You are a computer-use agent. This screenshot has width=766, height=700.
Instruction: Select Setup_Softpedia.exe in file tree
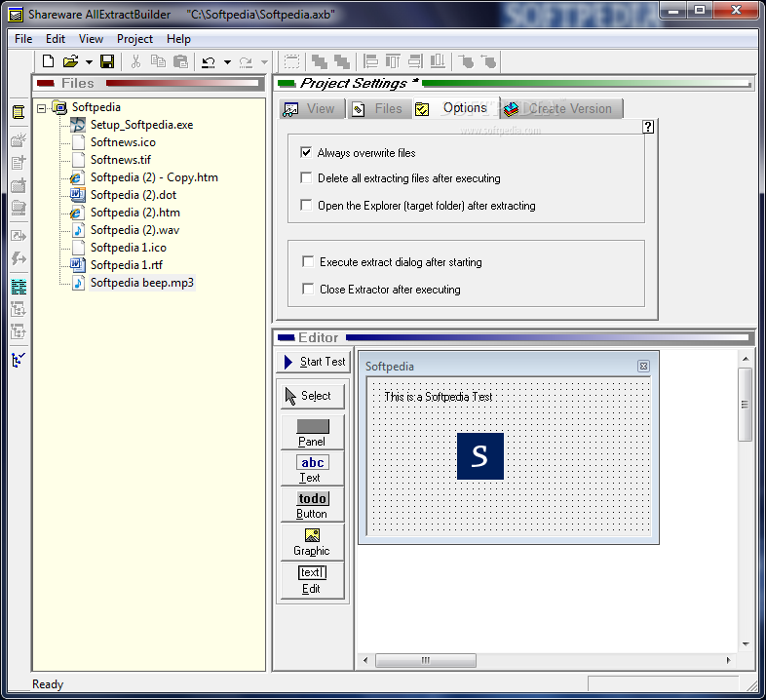(141, 125)
